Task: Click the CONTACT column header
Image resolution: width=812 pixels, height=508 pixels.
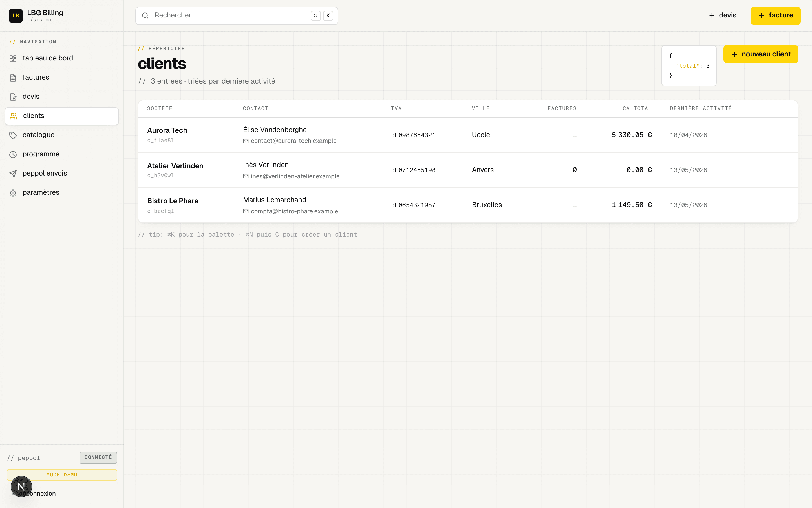Action: tap(256, 108)
